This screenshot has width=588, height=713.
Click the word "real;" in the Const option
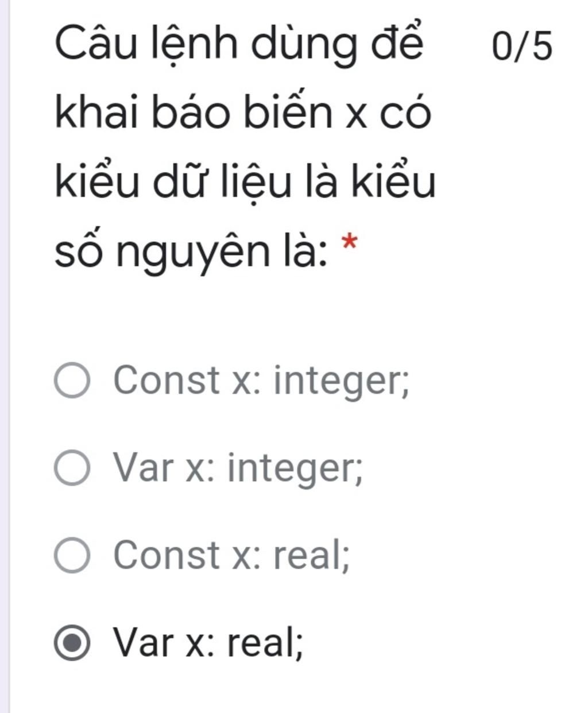[311, 556]
